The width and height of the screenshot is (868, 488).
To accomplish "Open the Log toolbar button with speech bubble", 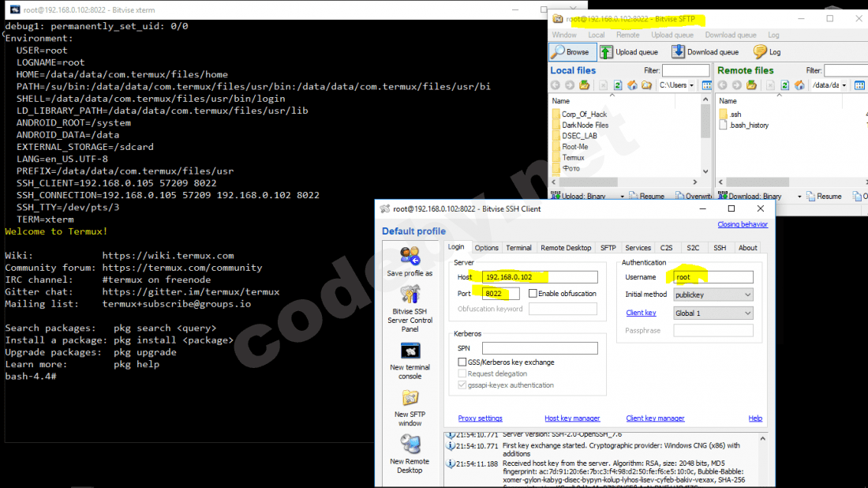I will 767,52.
